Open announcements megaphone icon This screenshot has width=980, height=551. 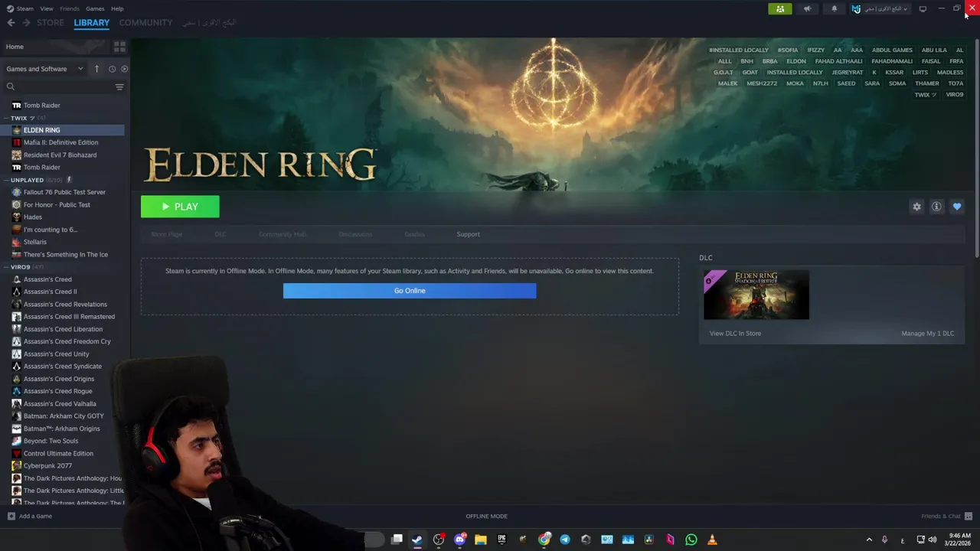807,9
